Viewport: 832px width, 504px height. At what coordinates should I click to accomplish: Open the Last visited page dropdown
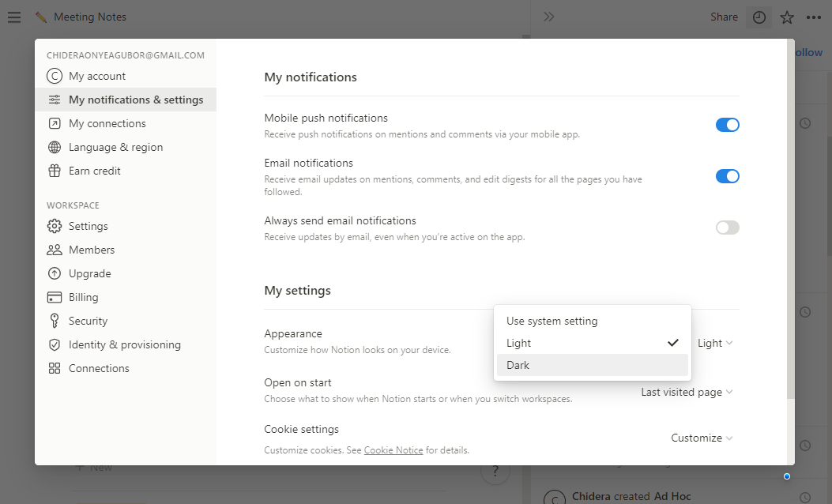pyautogui.click(x=687, y=392)
